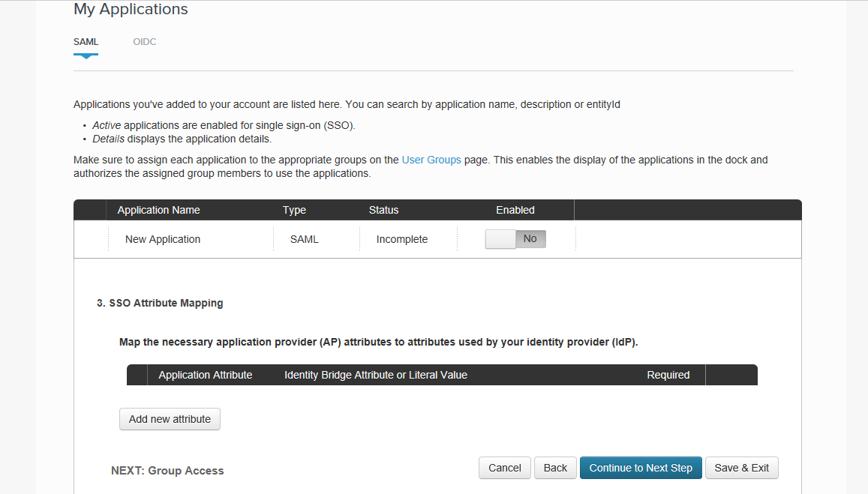The image size is (868, 494).
Task: Switch to the SAML tab
Action: 86,42
